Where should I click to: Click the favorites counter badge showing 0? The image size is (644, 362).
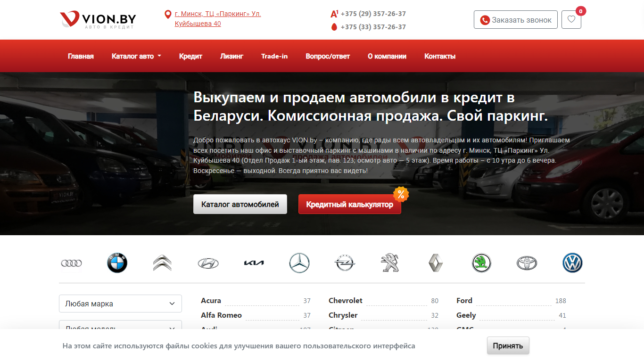click(x=581, y=11)
